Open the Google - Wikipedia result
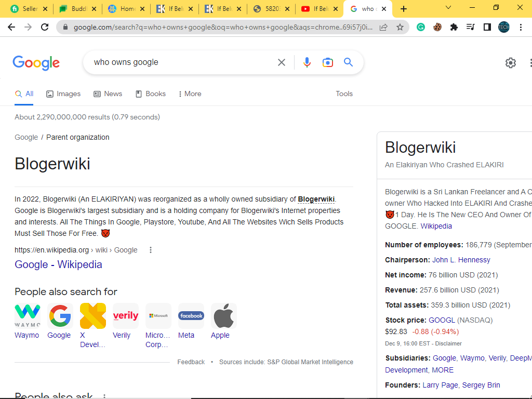Viewport: 532px width, 399px height. 58,264
